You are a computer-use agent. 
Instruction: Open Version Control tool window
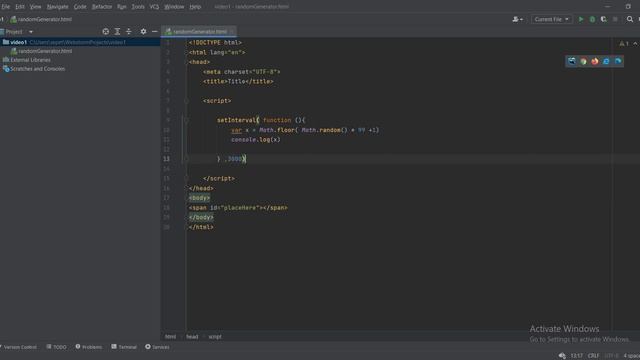tap(19, 347)
